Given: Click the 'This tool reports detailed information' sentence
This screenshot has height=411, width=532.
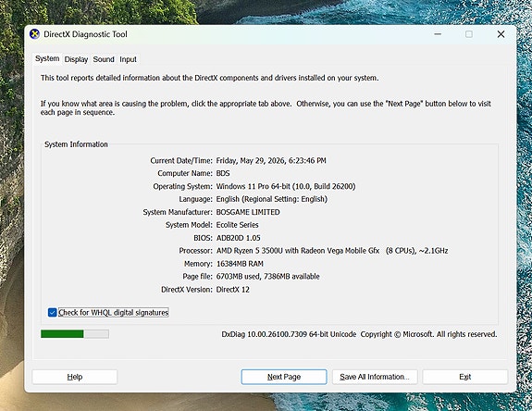Looking at the screenshot, I should click(210, 78).
